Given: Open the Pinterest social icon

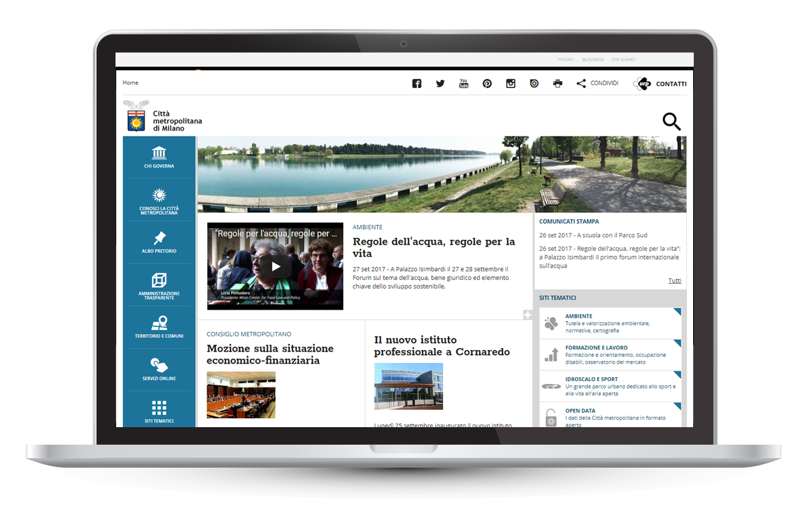Looking at the screenshot, I should (x=487, y=84).
